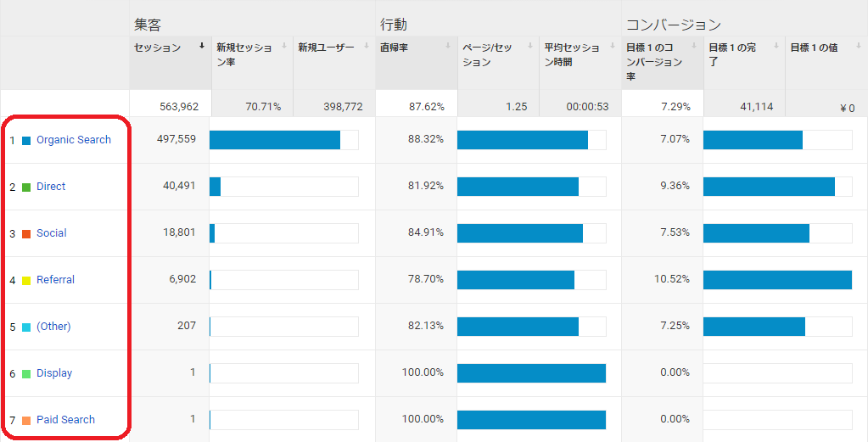
Task: Click the Organic Search sessions bar
Action: tap(275, 140)
